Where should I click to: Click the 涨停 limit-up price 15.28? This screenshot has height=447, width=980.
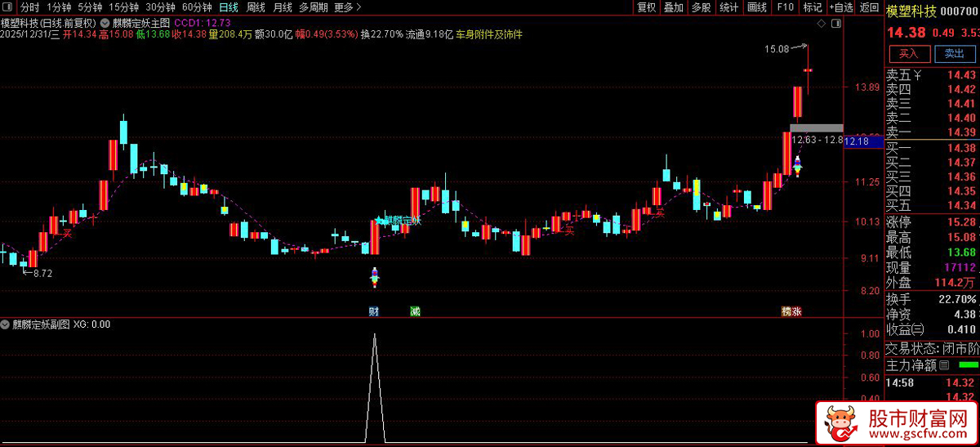pos(961,222)
